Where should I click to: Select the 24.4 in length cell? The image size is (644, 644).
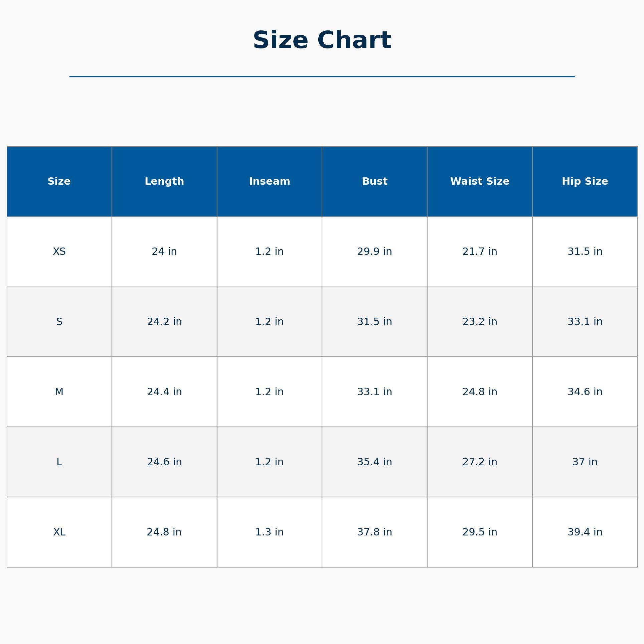coord(164,392)
